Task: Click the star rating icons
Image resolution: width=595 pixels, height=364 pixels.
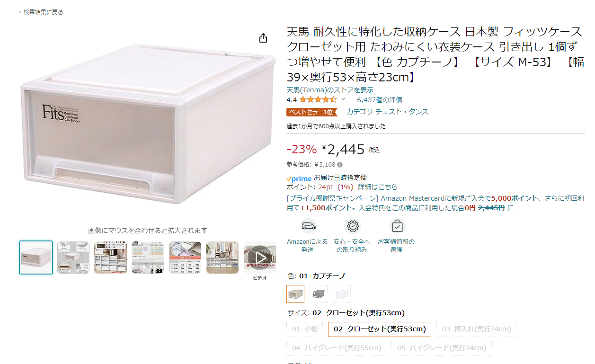Action: 318,99
